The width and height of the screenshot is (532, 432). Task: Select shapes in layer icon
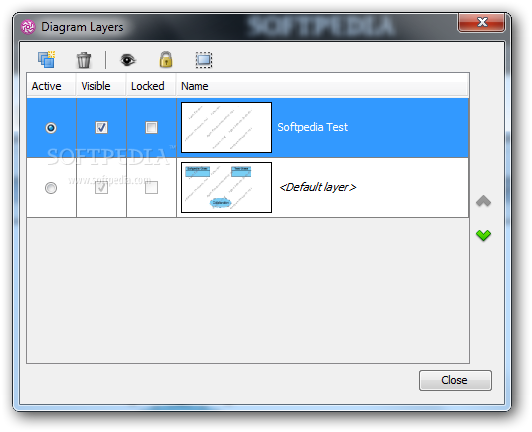pyautogui.click(x=204, y=60)
